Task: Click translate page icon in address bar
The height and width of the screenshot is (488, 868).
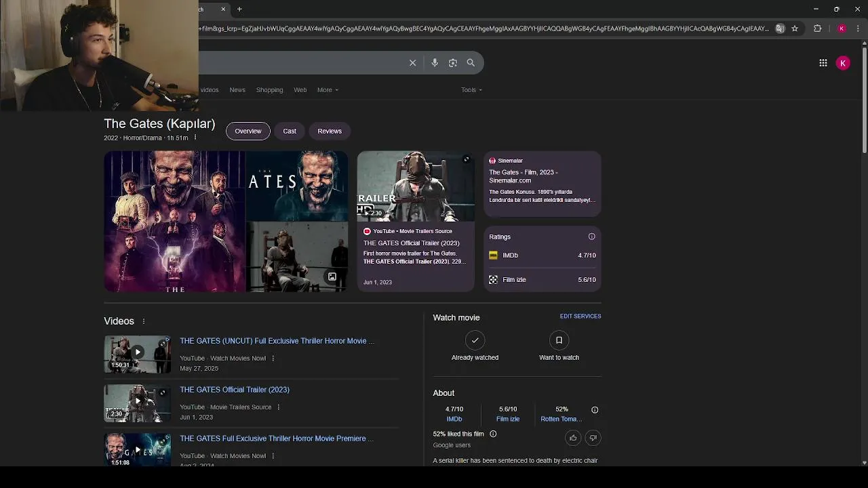Action: click(x=780, y=28)
